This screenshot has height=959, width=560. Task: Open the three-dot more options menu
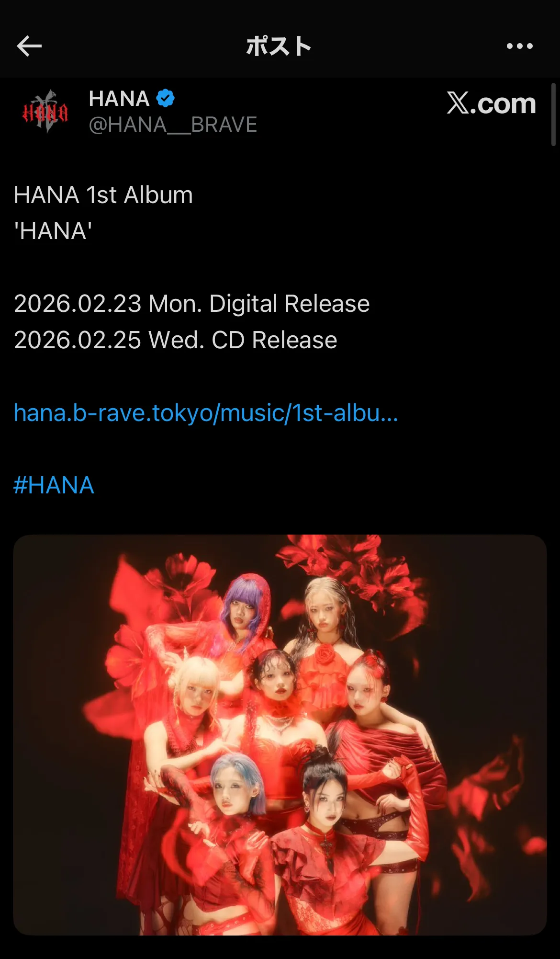520,46
